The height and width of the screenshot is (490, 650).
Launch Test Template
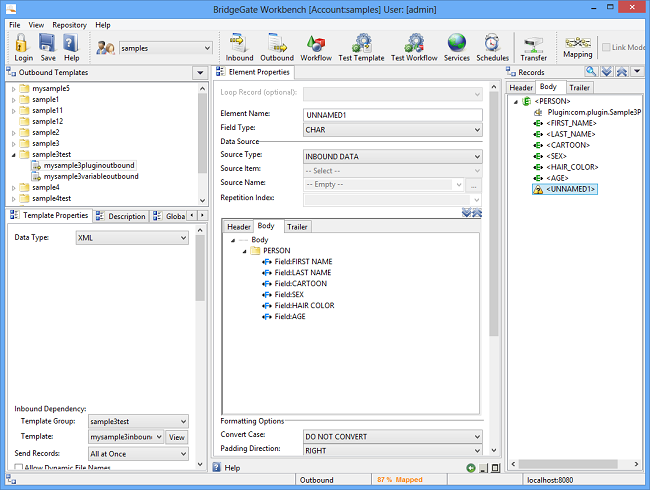coord(361,47)
